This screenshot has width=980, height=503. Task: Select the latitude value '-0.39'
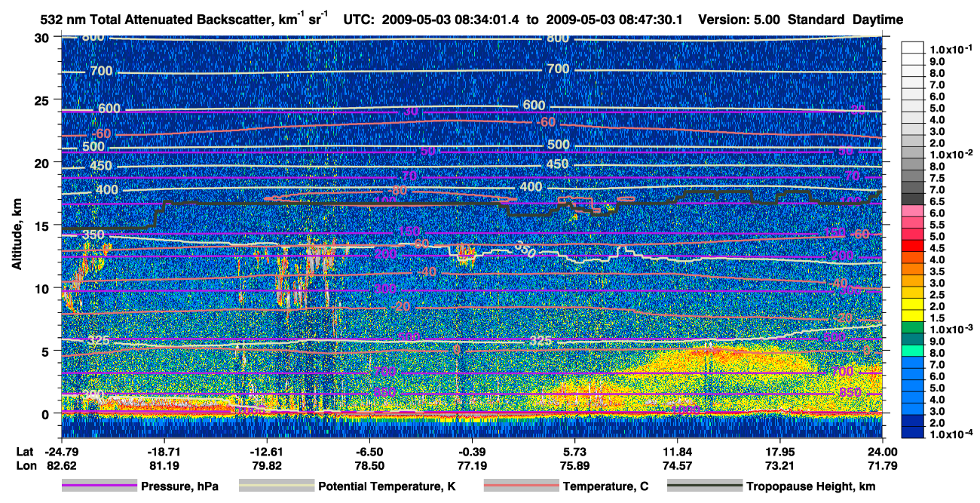pyautogui.click(x=472, y=451)
